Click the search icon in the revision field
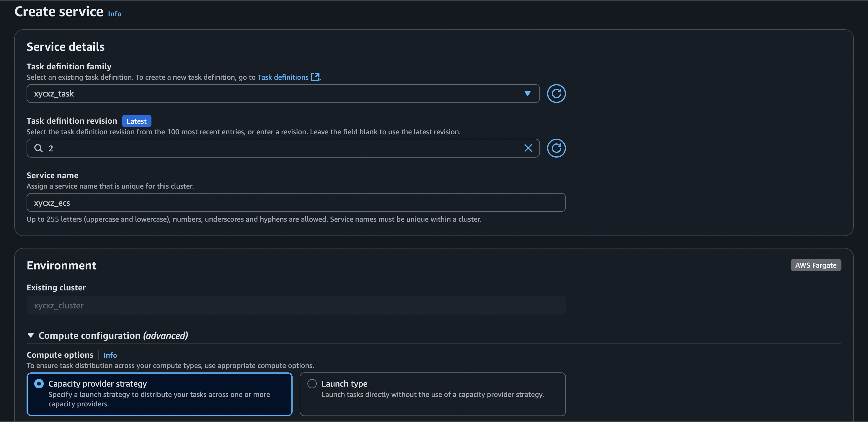Screen dimensions: 868x422 pyautogui.click(x=38, y=148)
